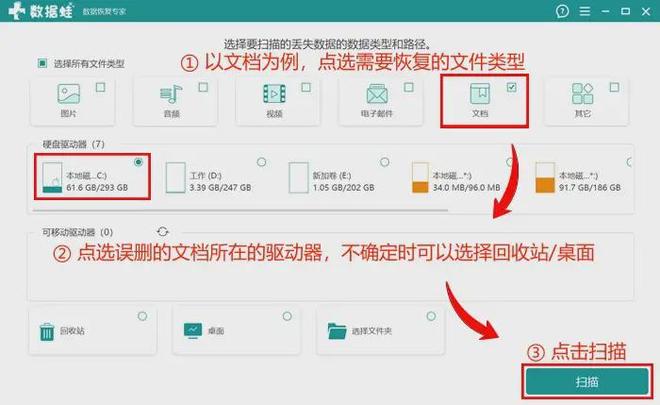Click the horizontal scrollbar under drives
This screenshot has height=405, width=660.
[240, 209]
